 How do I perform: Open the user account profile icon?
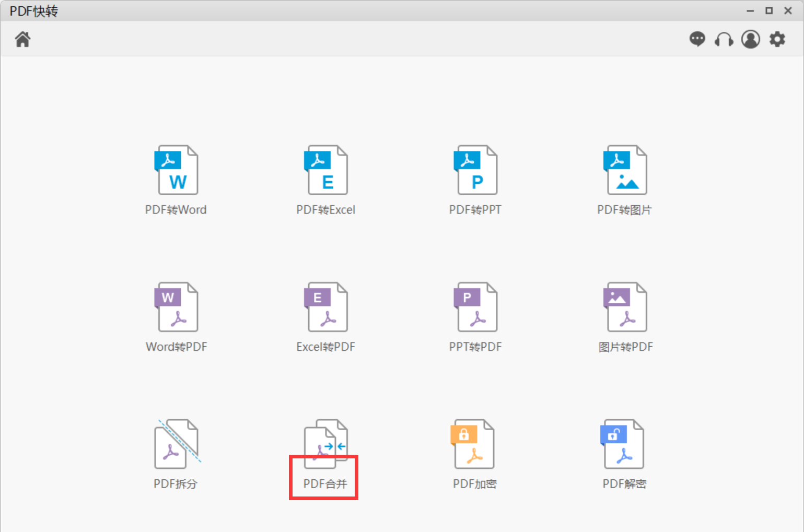tap(751, 39)
